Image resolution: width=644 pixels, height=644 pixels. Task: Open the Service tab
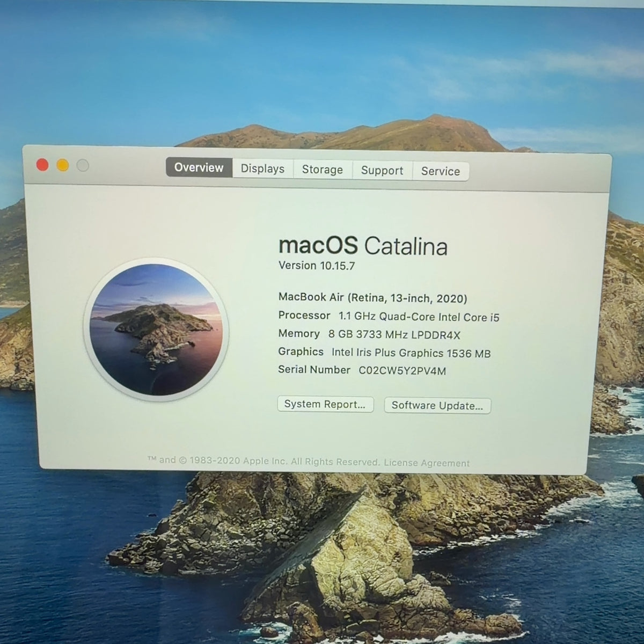[441, 171]
